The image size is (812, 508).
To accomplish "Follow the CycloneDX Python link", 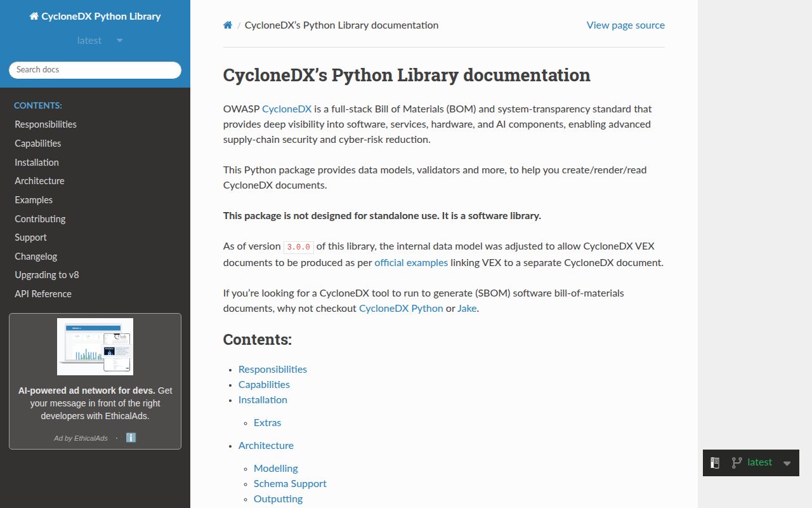I will point(401,309).
